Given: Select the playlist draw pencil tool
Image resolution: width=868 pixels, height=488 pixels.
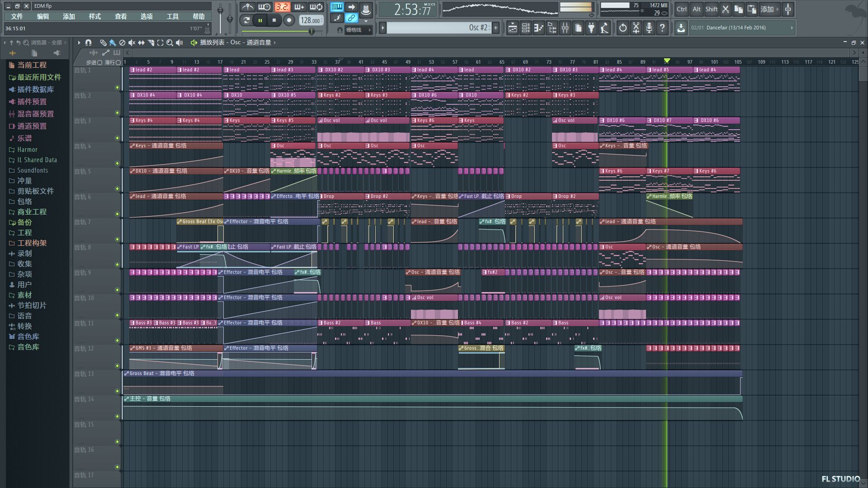Looking at the screenshot, I should click(x=103, y=42).
